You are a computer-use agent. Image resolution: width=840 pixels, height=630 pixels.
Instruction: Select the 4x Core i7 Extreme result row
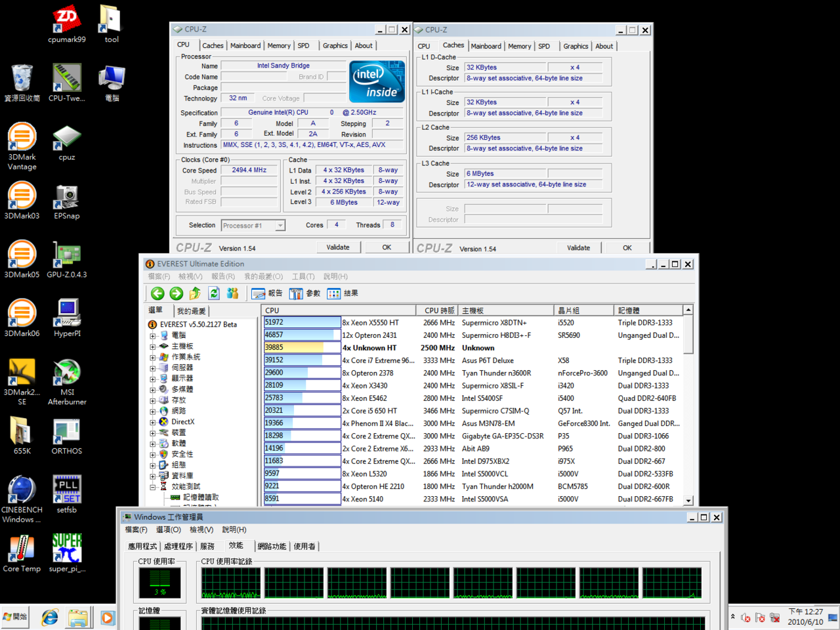pos(377,360)
